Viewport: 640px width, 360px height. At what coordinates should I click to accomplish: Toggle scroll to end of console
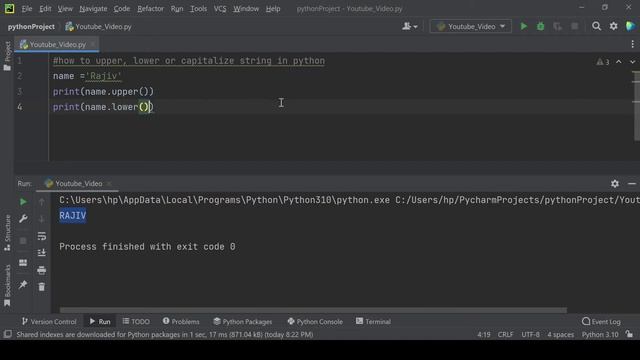click(x=42, y=253)
